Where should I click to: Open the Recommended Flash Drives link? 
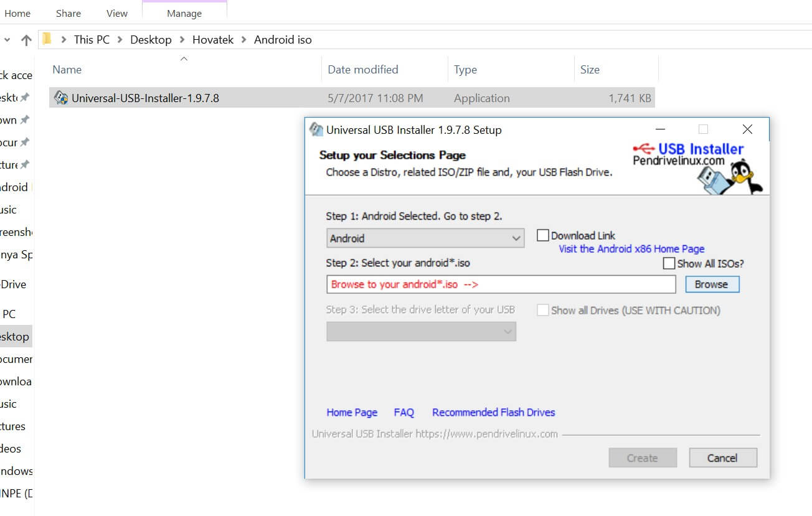click(x=493, y=412)
